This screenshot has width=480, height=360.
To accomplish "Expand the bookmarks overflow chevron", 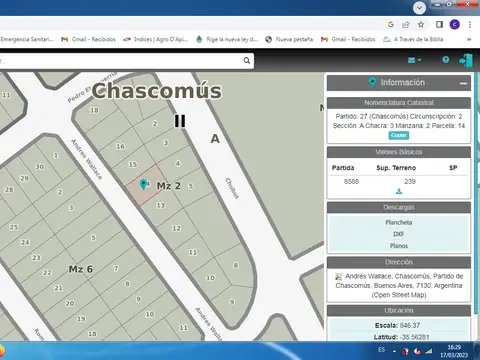I will coord(469,39).
